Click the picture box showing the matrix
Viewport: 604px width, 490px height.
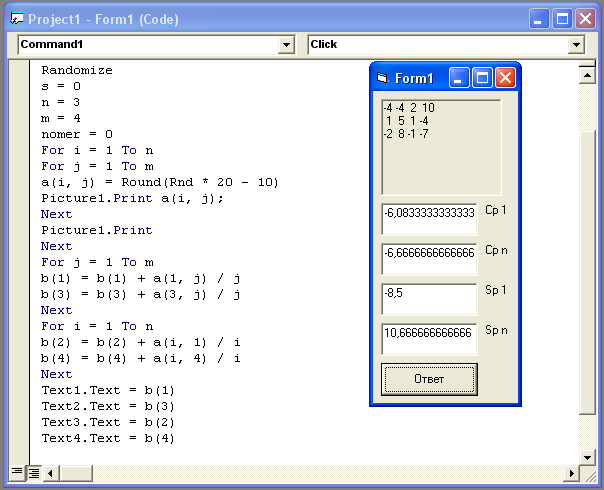pos(441,148)
